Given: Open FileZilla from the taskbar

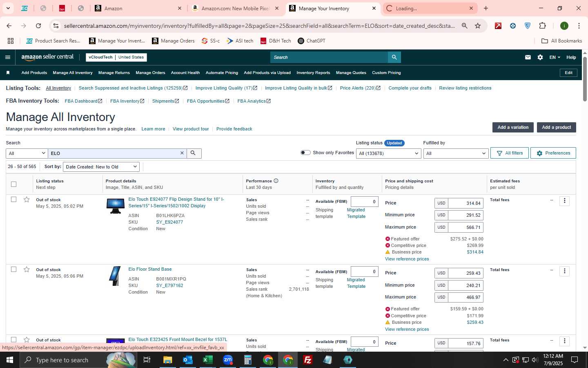Looking at the screenshot, I should [308, 360].
